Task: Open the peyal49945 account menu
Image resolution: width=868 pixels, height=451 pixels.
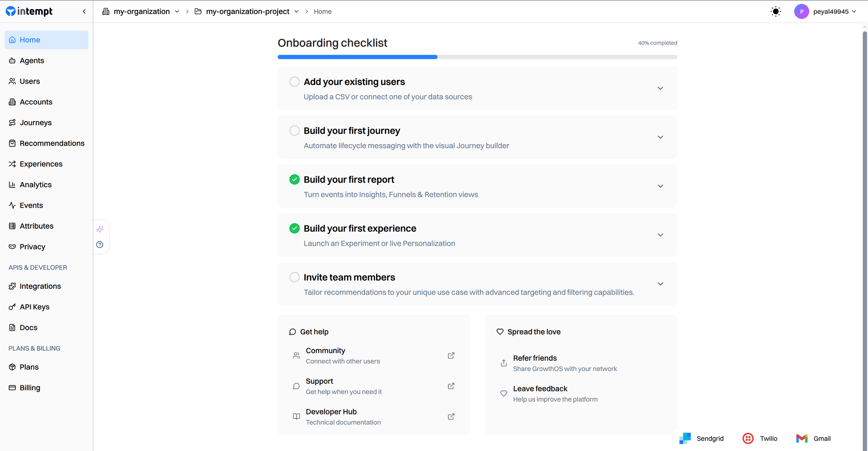Action: (x=825, y=11)
